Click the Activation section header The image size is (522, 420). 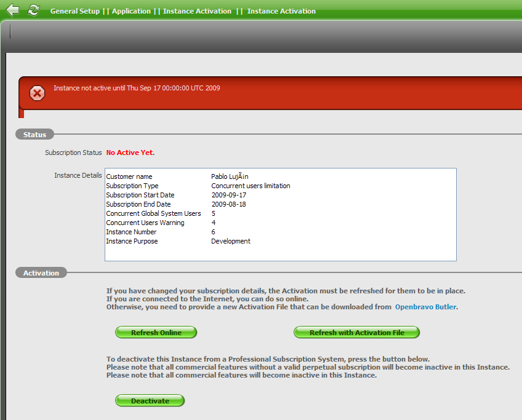tap(41, 273)
